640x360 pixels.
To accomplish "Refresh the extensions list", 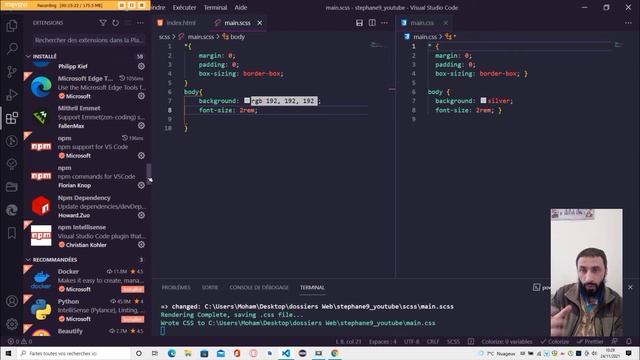I will click(116, 23).
